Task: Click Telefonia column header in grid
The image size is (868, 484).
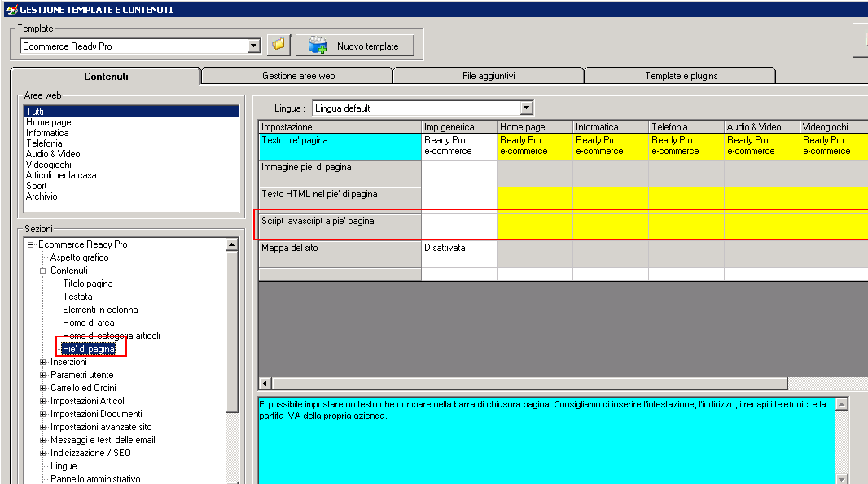Action: 686,127
